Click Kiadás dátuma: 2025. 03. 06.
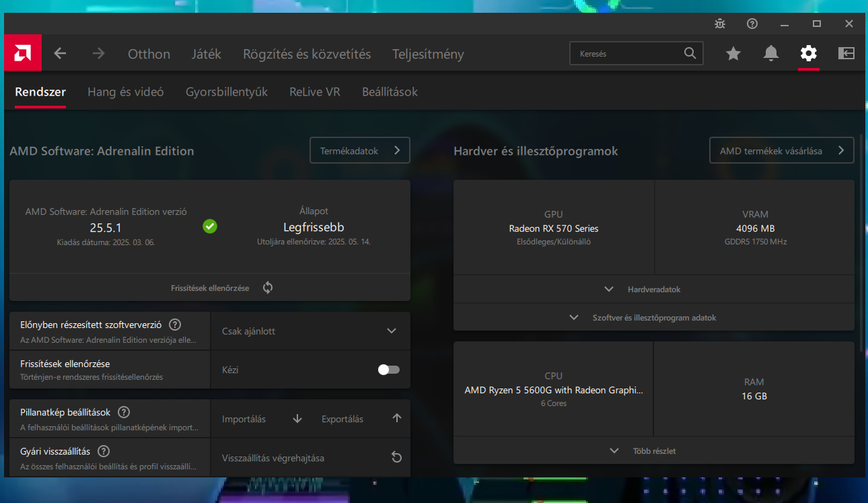The height and width of the screenshot is (503, 868). click(106, 242)
